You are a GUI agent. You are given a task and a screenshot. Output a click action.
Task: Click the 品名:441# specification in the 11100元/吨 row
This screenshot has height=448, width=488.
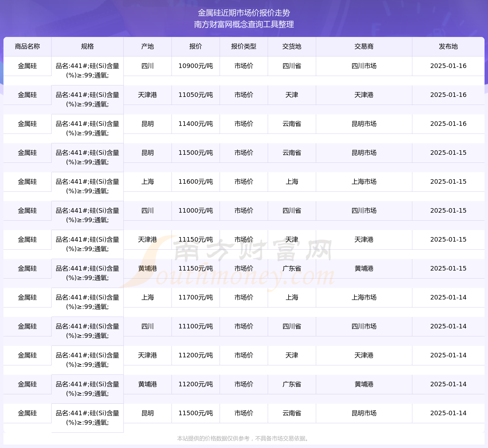pyautogui.click(x=87, y=331)
